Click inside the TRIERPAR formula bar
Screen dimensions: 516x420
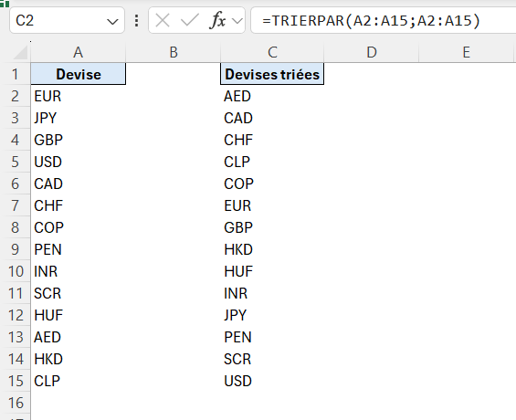[383, 20]
